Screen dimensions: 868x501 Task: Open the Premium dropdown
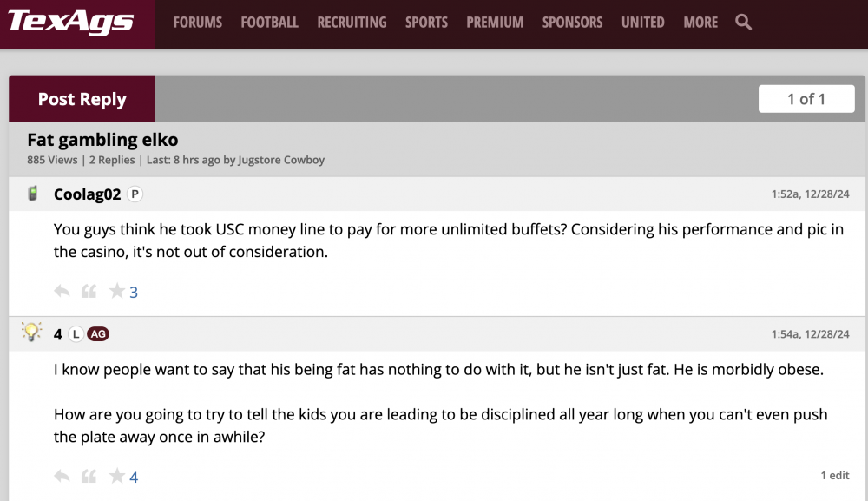[495, 23]
